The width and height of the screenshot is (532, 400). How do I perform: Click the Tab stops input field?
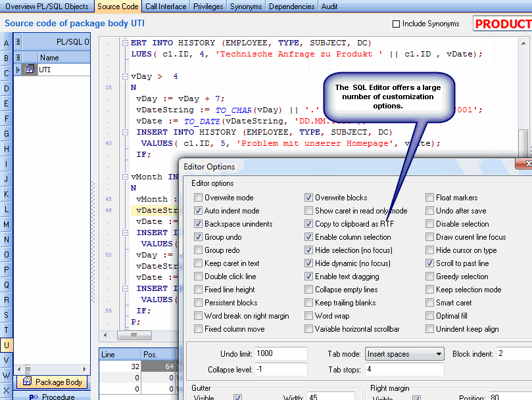coord(404,369)
